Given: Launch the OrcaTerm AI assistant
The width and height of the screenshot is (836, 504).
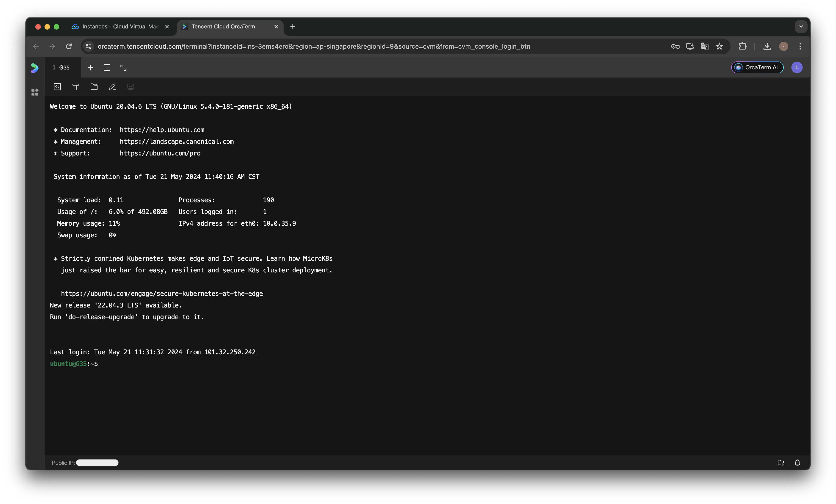Looking at the screenshot, I should point(757,67).
